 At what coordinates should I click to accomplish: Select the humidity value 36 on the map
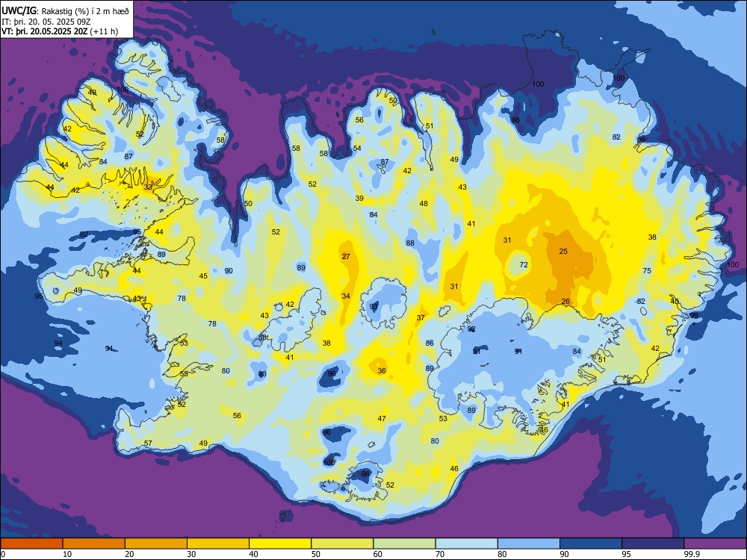(x=382, y=371)
